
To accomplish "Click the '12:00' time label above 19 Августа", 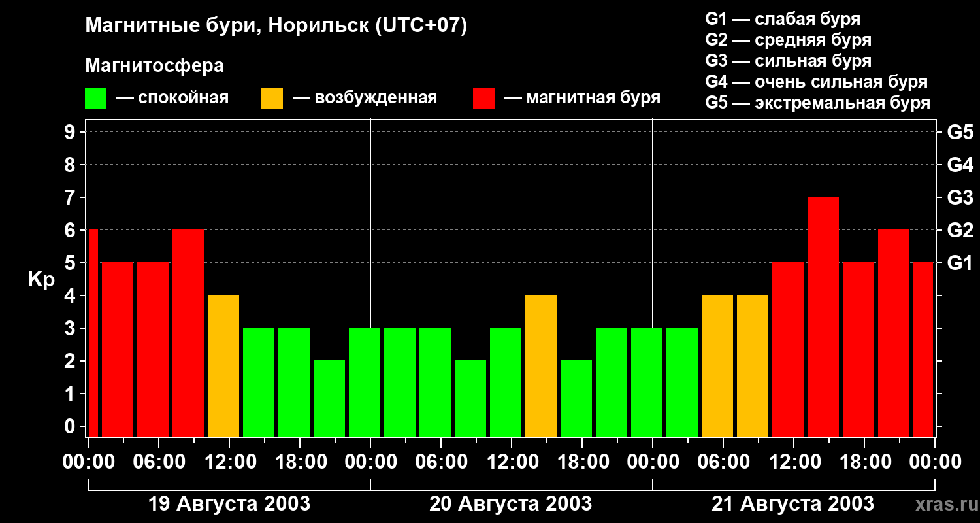I will 229,462.
